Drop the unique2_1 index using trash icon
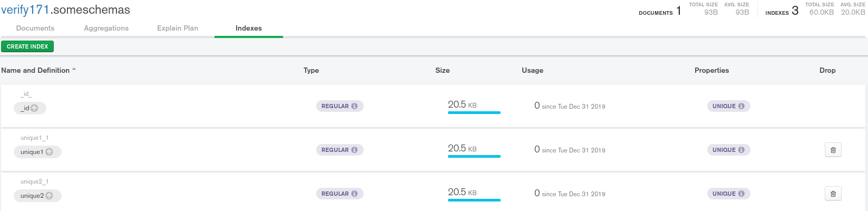868x211 pixels. (833, 194)
